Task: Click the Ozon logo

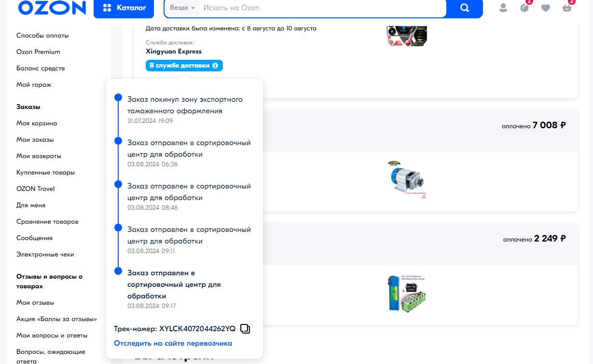Action: point(52,8)
